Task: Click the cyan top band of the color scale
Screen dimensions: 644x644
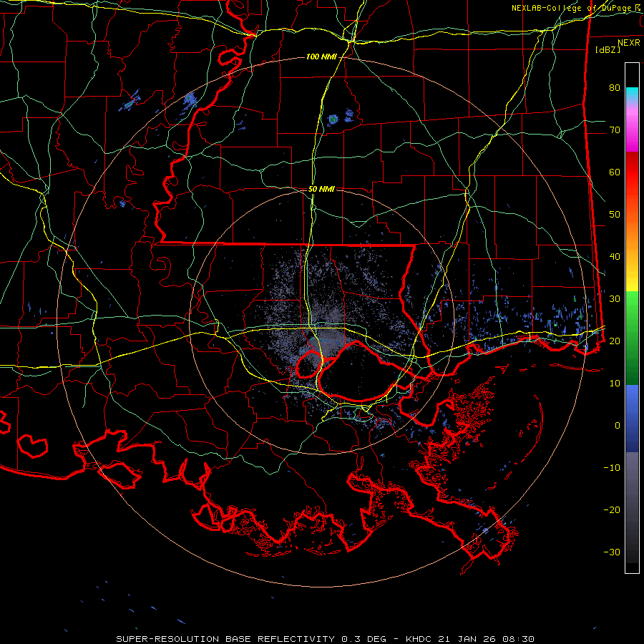Action: [632, 93]
